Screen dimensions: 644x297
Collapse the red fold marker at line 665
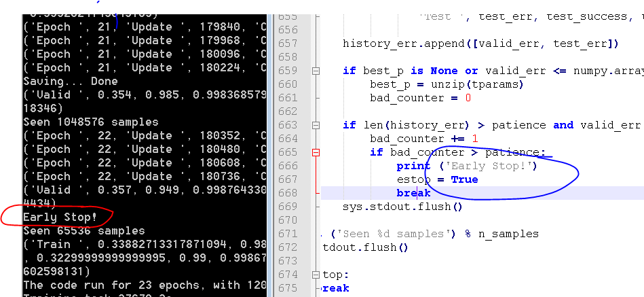click(316, 153)
